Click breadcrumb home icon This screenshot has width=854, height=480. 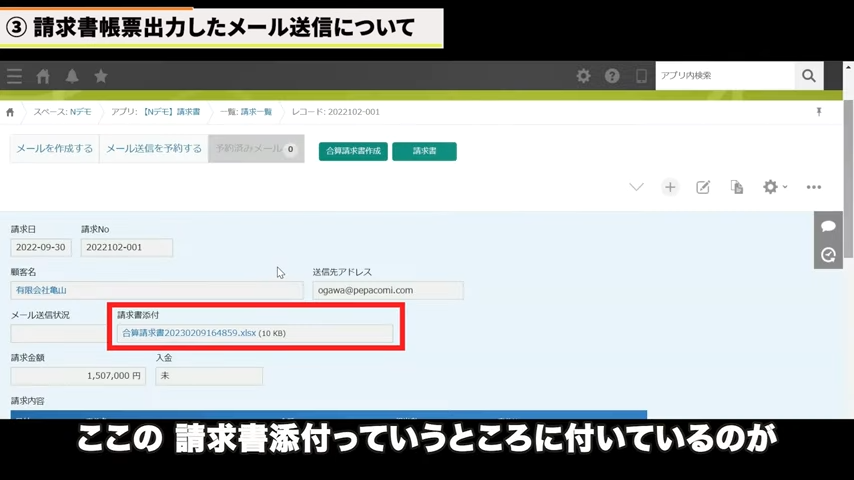[x=10, y=112]
